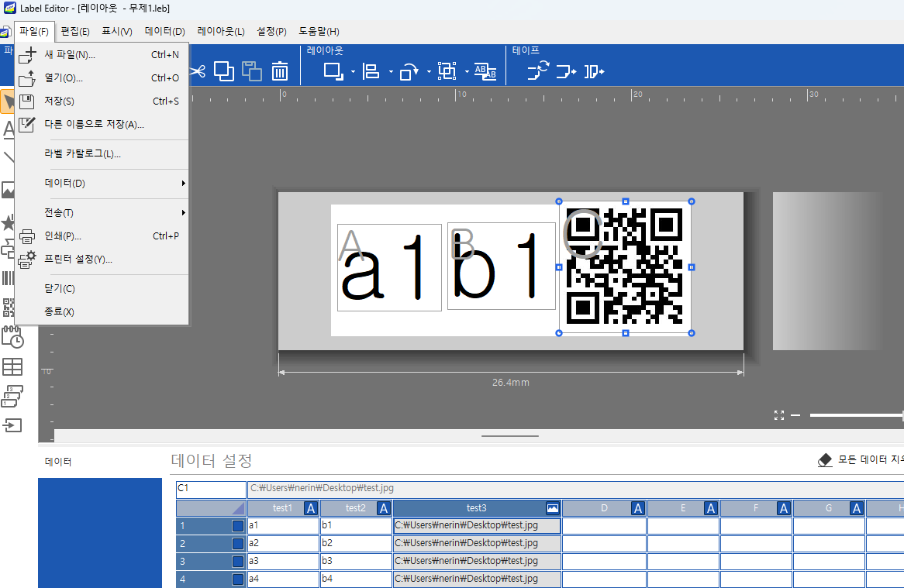This screenshot has width=904, height=588.
Task: Open the layout order dropdown arrow
Action: coord(353,72)
